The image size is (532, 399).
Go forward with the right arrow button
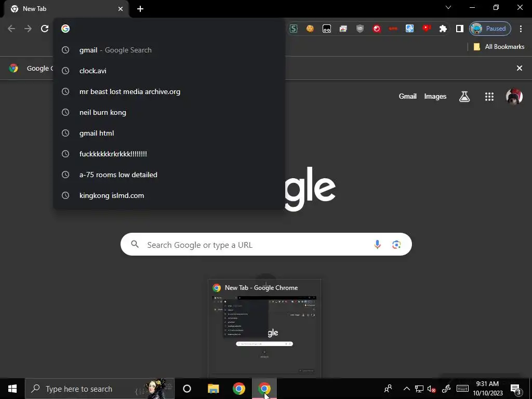[28, 29]
